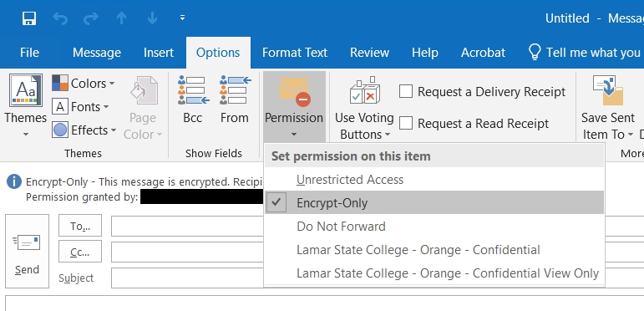Switch to the Insert tab

[x=159, y=53]
